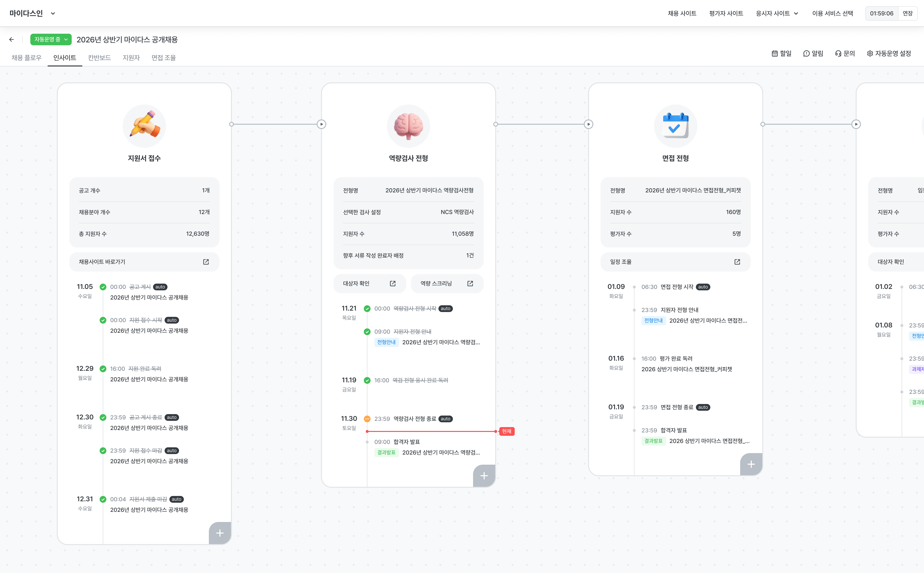Open the 할일 calendar icon
The width and height of the screenshot is (924, 573).
click(775, 53)
